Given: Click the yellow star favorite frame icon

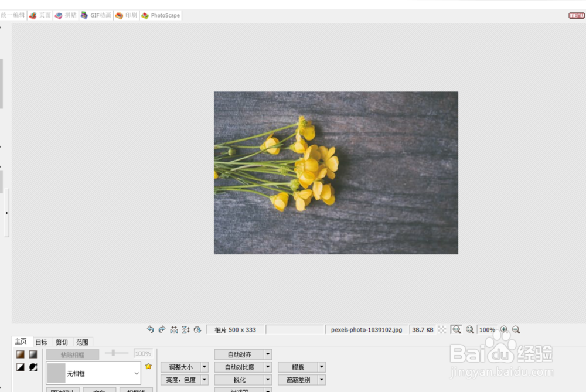Looking at the screenshot, I should click(x=148, y=366).
